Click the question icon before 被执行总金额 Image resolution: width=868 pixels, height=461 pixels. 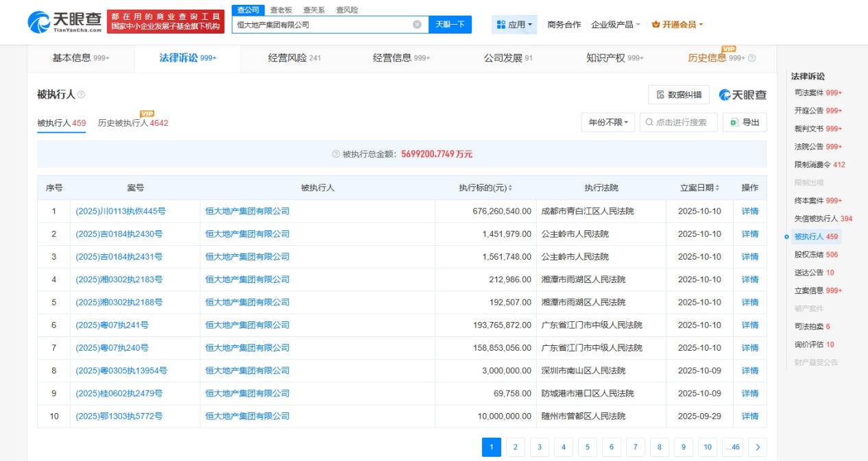336,154
